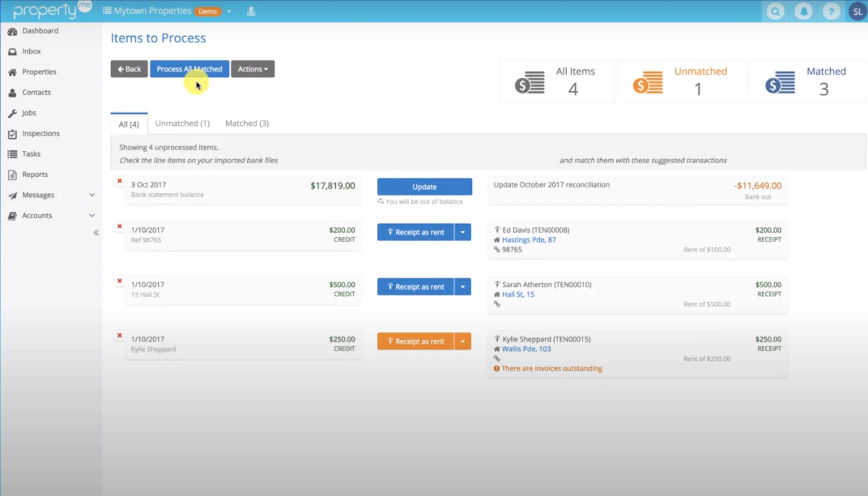Click the Dashboard sidebar icon
The image size is (868, 496).
click(x=12, y=31)
